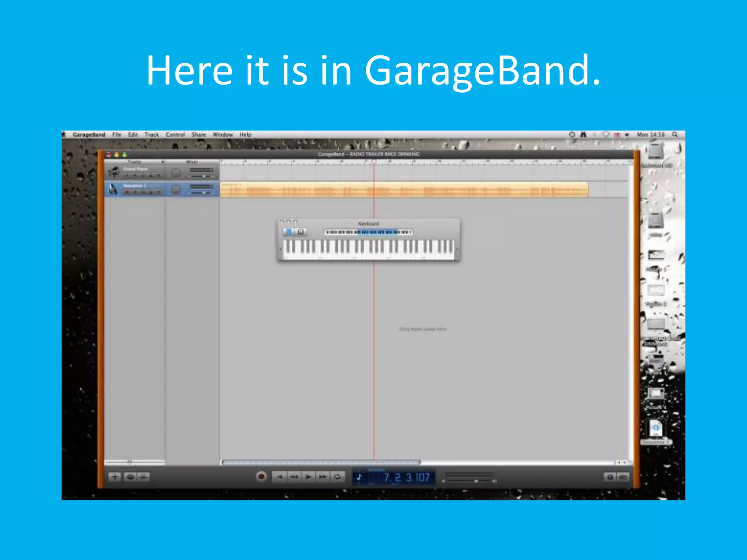Solo the Grand Piano track

143,176
